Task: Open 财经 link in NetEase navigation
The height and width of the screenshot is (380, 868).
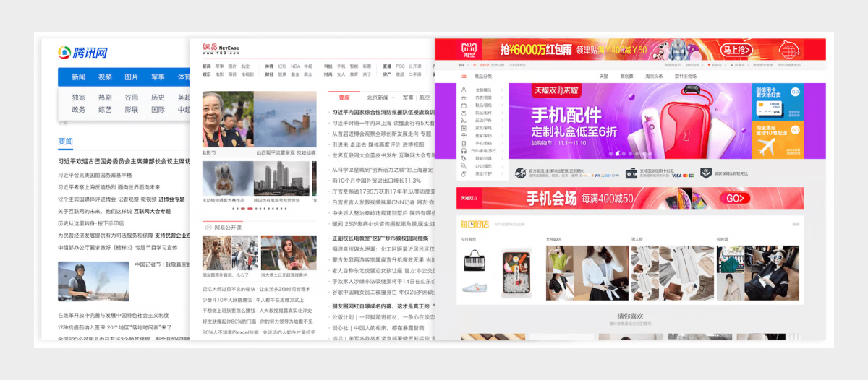Action: point(269,74)
